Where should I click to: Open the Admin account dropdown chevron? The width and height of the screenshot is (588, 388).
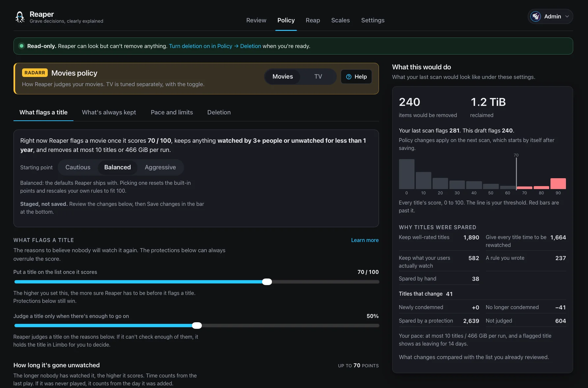(x=567, y=16)
